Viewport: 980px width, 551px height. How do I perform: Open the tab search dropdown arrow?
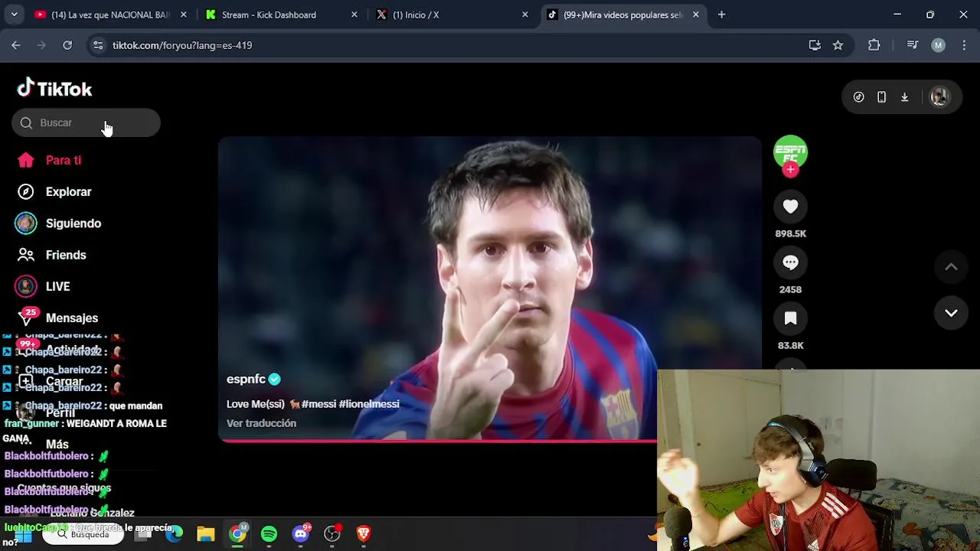coord(14,15)
